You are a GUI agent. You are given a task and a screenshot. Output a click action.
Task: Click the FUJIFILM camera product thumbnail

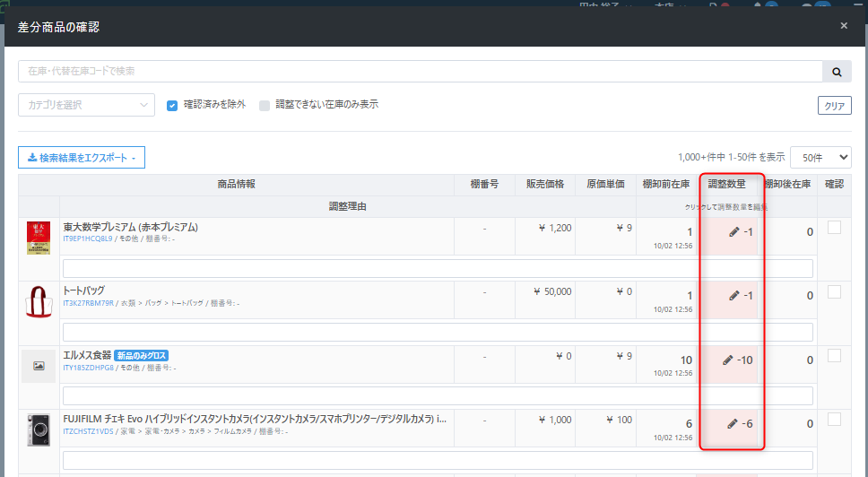(x=39, y=429)
